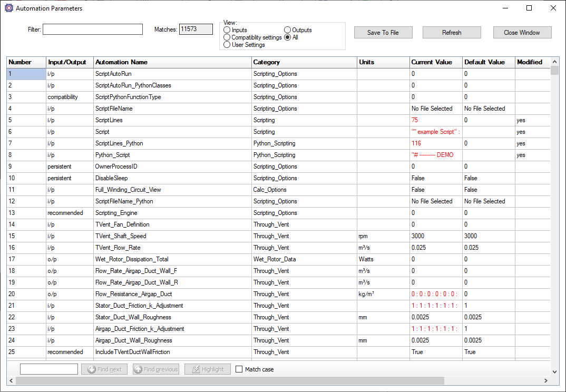Click TVent_Shaft_Speed current value 3000
Image resolution: width=566 pixels, height=392 pixels.
pos(436,236)
